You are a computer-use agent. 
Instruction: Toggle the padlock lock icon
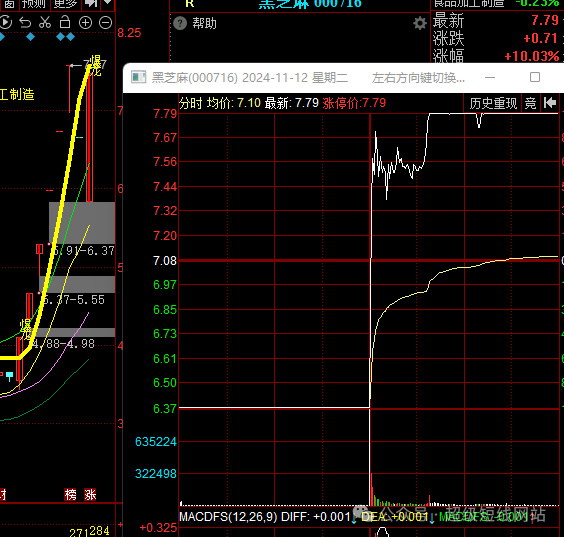pyautogui.click(x=65, y=22)
